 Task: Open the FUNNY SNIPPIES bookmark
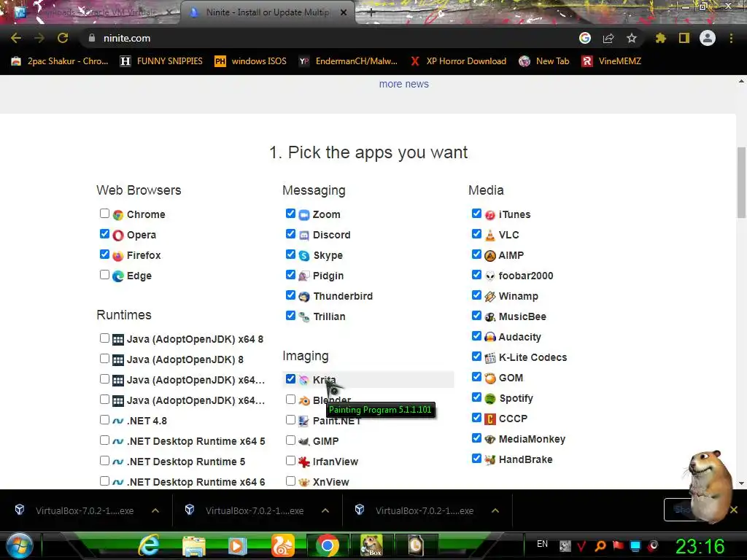point(161,61)
